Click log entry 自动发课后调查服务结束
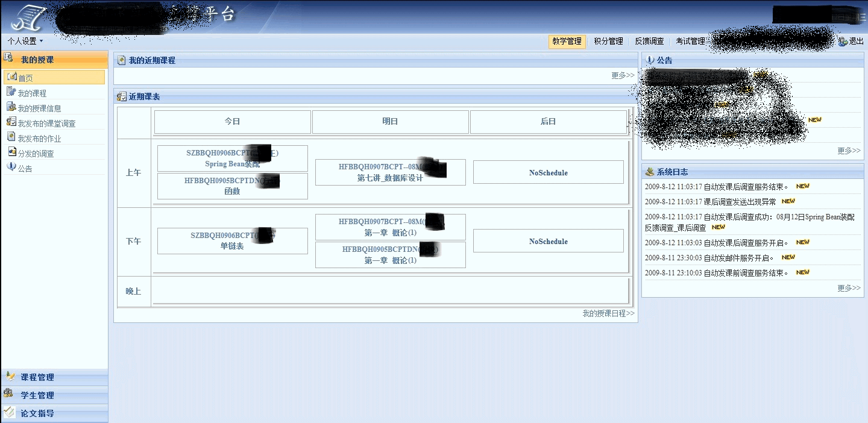 coord(717,186)
